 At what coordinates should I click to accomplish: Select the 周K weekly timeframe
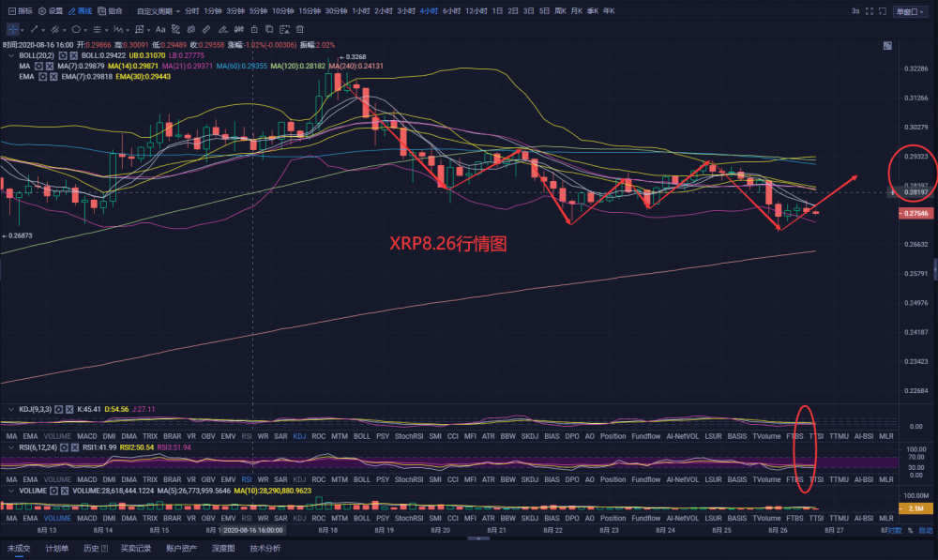point(561,11)
